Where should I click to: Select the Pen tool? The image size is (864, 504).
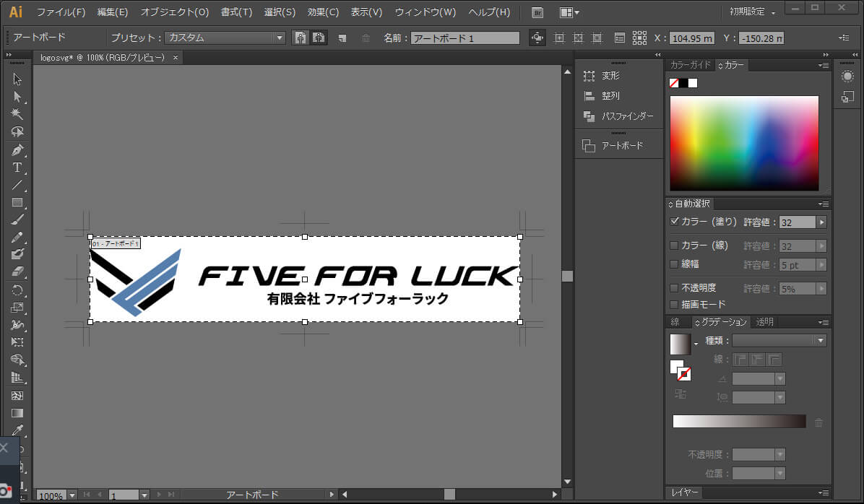pos(17,149)
